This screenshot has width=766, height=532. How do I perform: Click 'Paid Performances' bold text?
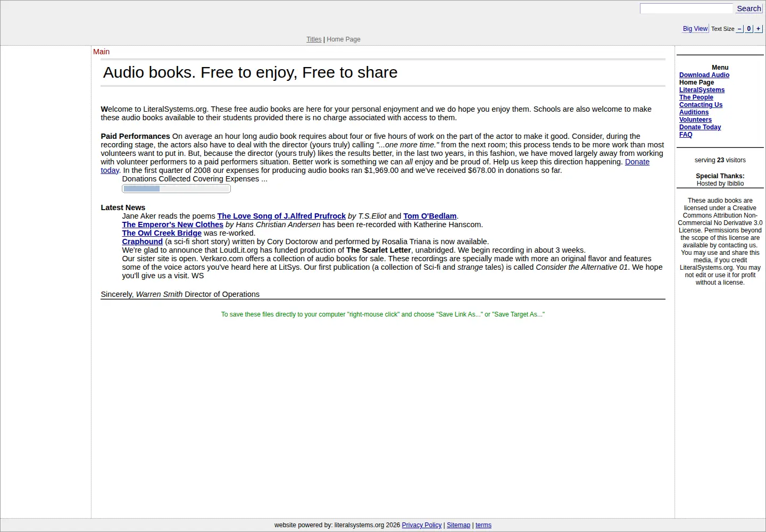click(135, 136)
